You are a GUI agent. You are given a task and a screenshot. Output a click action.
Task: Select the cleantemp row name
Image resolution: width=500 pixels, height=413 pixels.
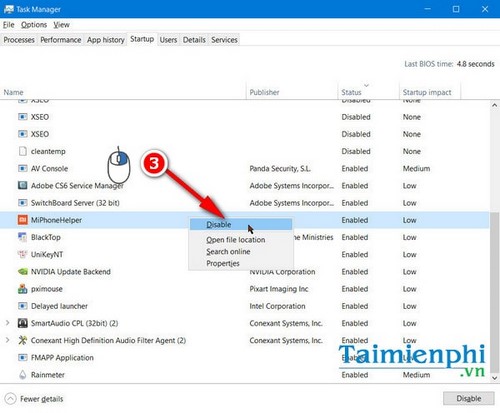[x=48, y=151]
